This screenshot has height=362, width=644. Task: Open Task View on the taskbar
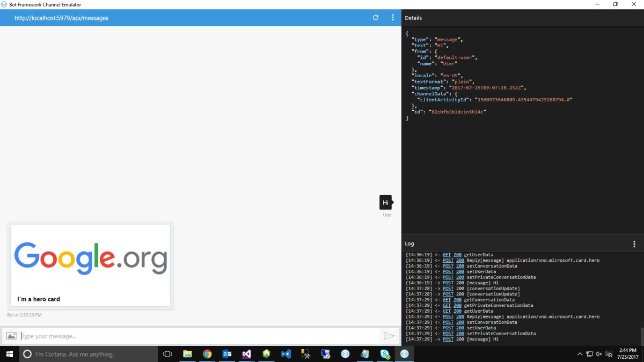[x=167, y=354]
